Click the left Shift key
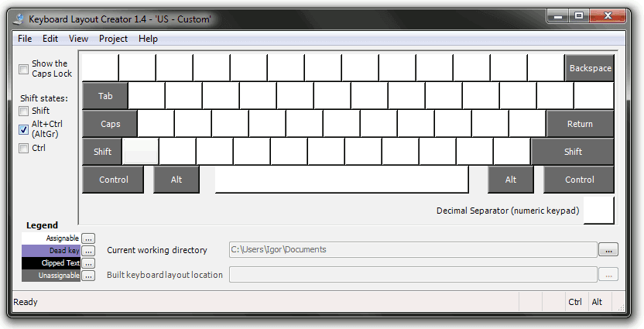The width and height of the screenshot is (644, 329). point(102,152)
